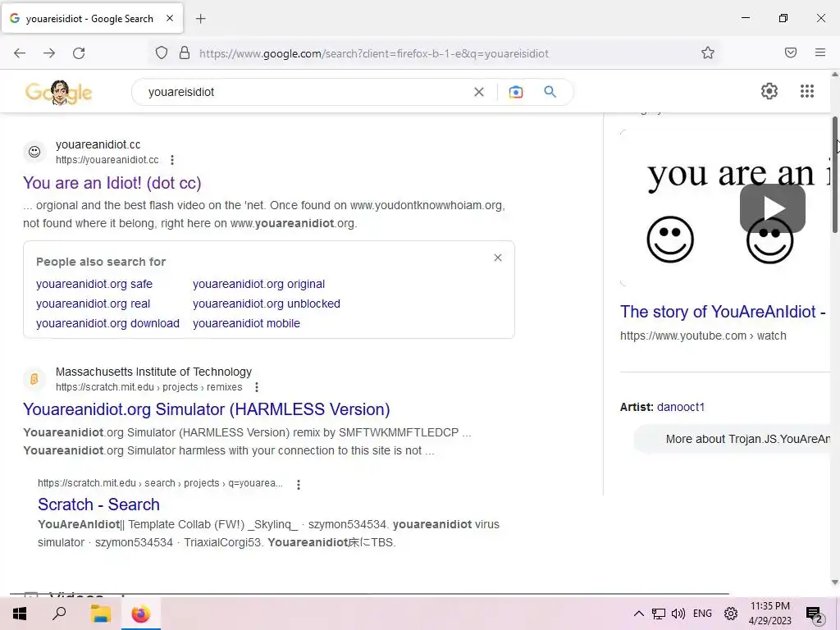
Task: Save page to Pocket
Action: point(791,52)
